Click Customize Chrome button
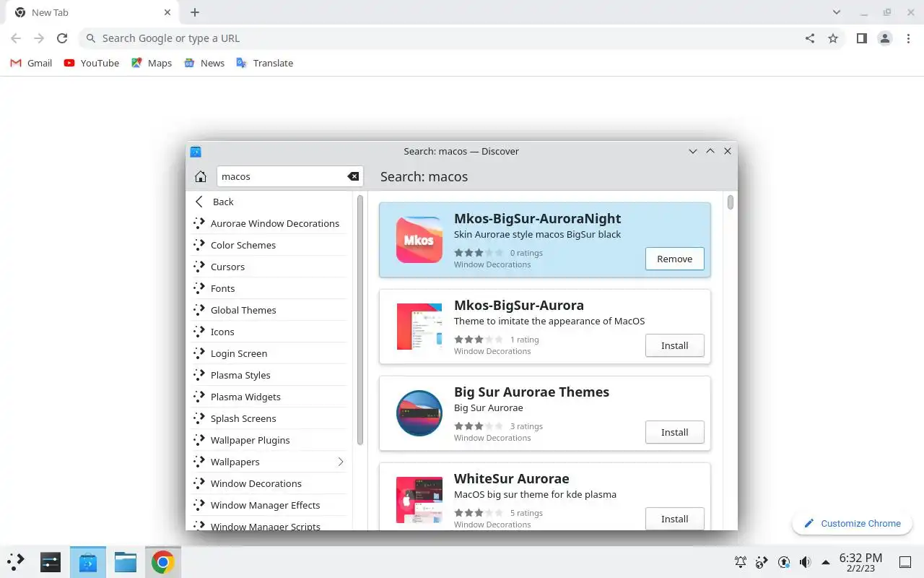924x578 pixels. [853, 523]
